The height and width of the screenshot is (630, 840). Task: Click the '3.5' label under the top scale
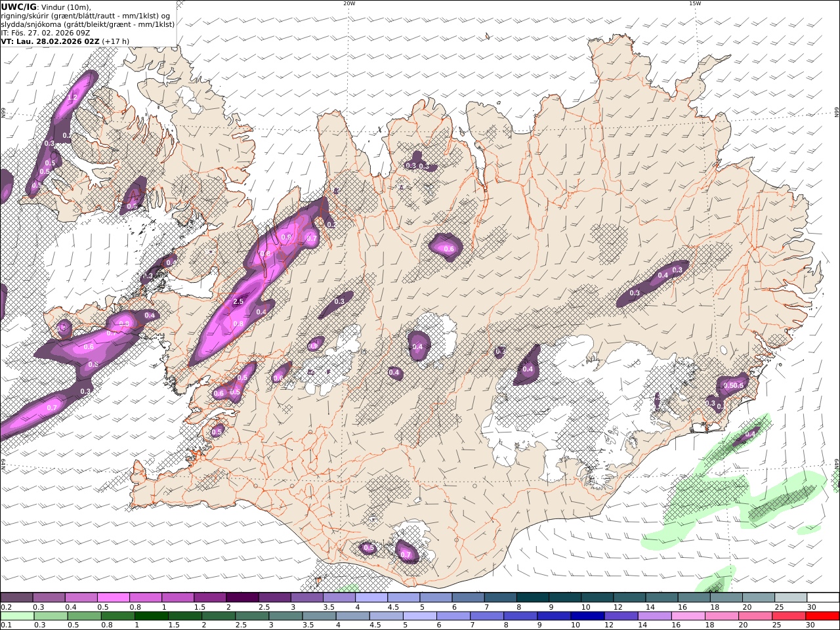tap(327, 607)
